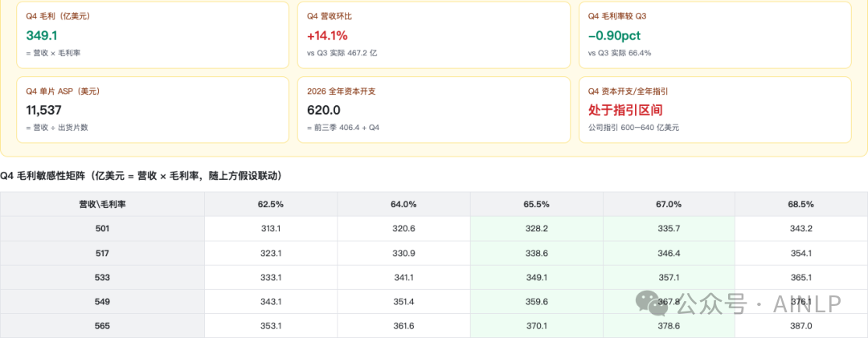868x338 pixels.
Task: Select the −0.90pct value
Action: 615,35
